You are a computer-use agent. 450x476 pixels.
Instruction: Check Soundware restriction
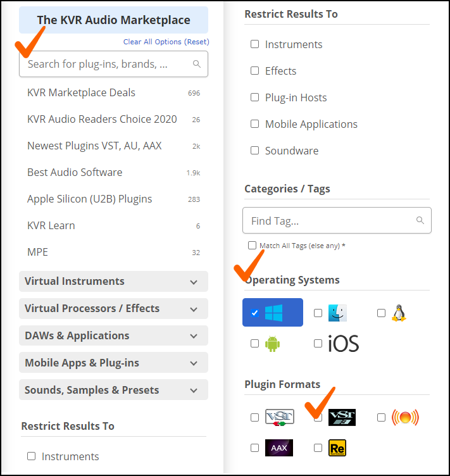(x=254, y=151)
